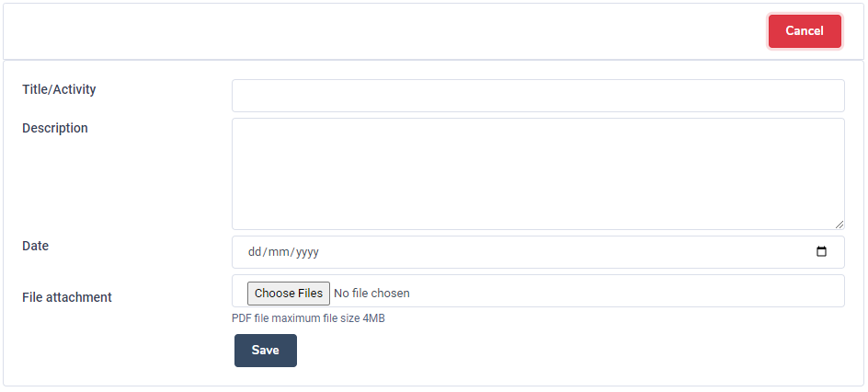
Task: Click inside the Description text area
Action: [538, 173]
